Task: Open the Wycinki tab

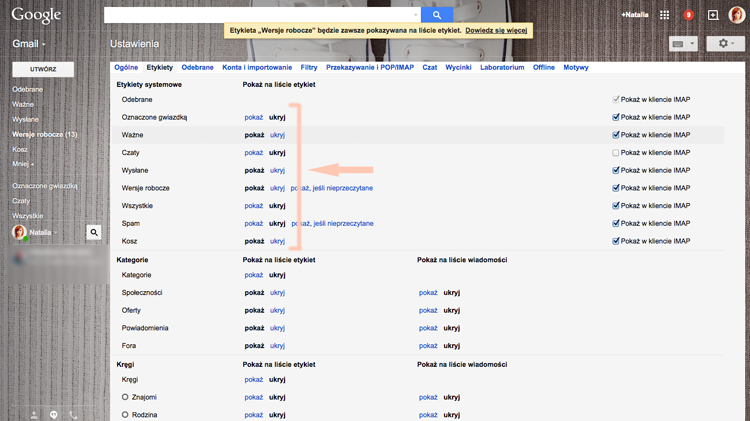Action: (458, 67)
